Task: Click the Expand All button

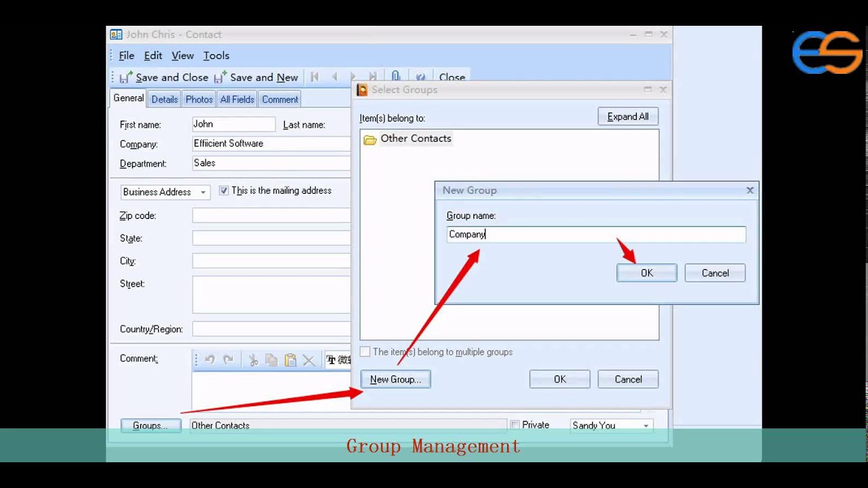Action: 628,117
